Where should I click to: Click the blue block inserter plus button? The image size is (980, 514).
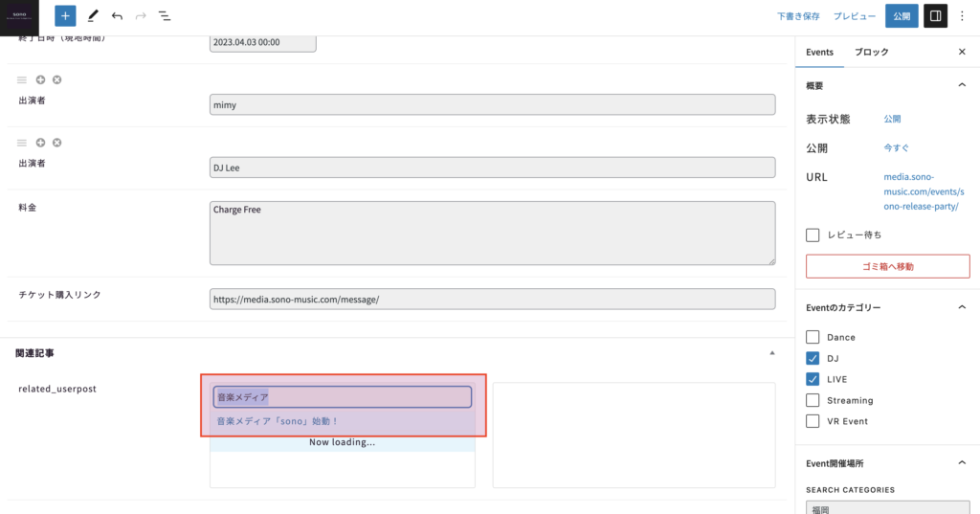[x=65, y=16]
